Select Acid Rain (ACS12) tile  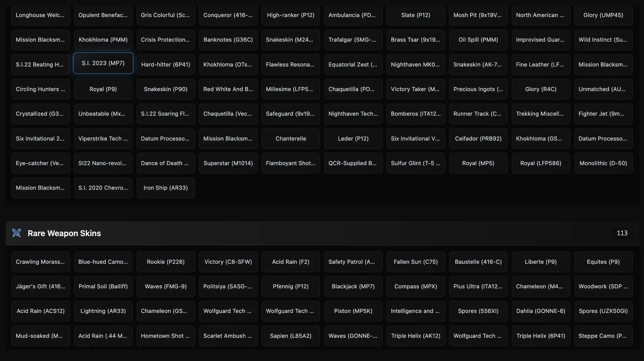coord(41,311)
